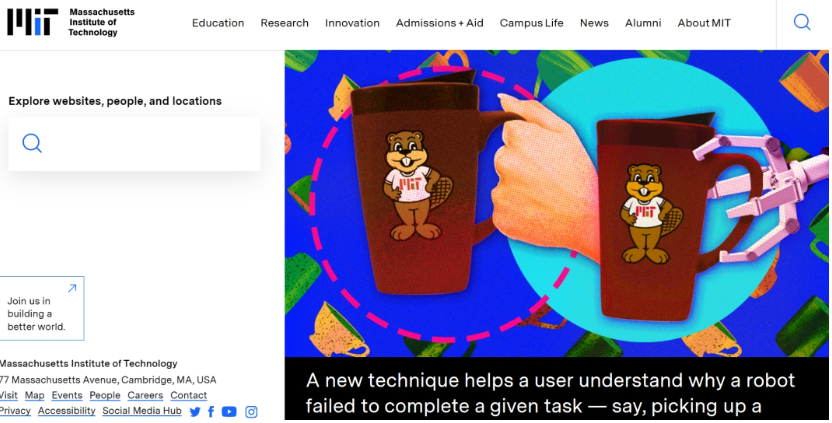Viewport: 832px width, 423px height.
Task: Open site search via top-right magnifier icon
Action: pos(801,23)
